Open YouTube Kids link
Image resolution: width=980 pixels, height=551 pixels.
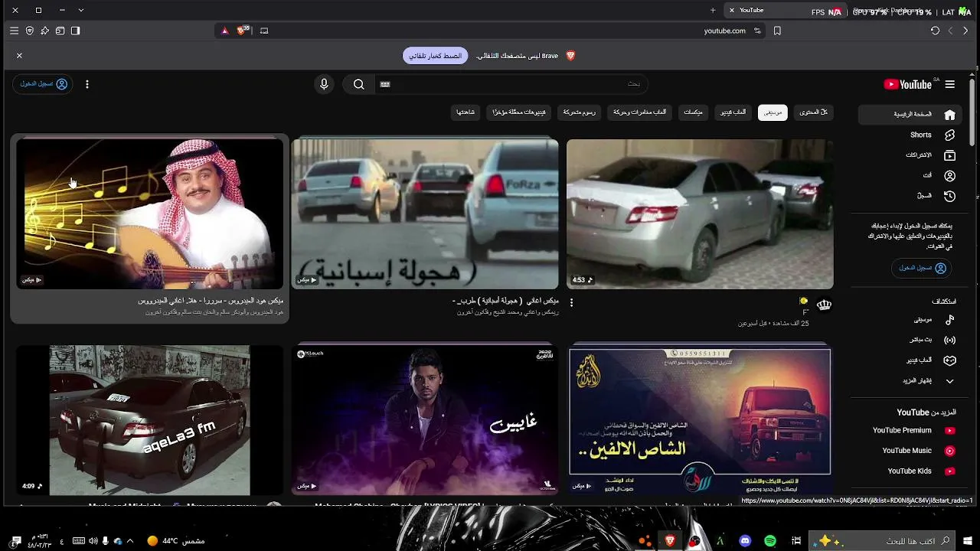(910, 471)
